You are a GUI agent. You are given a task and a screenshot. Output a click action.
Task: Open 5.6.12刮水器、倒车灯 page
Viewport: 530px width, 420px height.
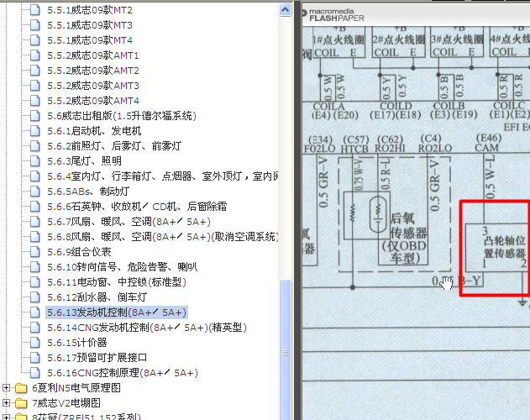coord(97,297)
